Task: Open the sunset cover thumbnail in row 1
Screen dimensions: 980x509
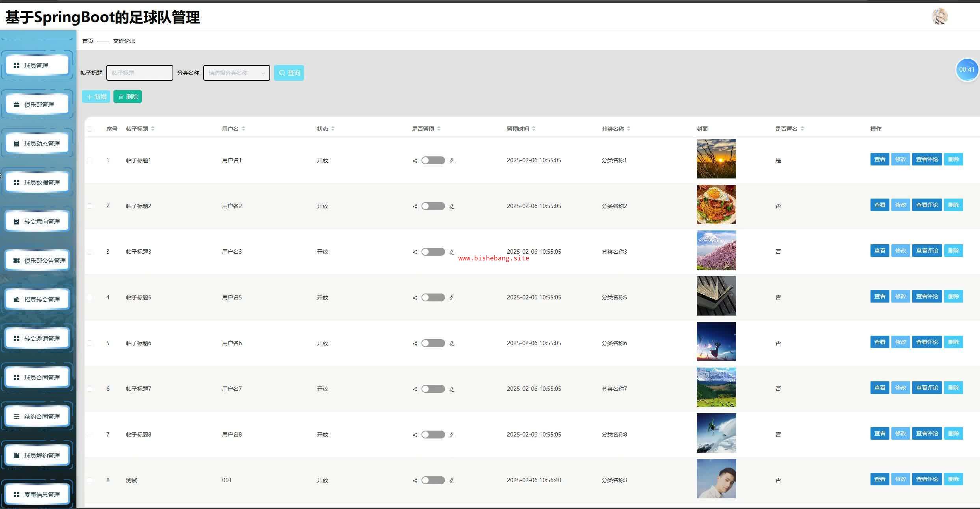Action: point(716,159)
